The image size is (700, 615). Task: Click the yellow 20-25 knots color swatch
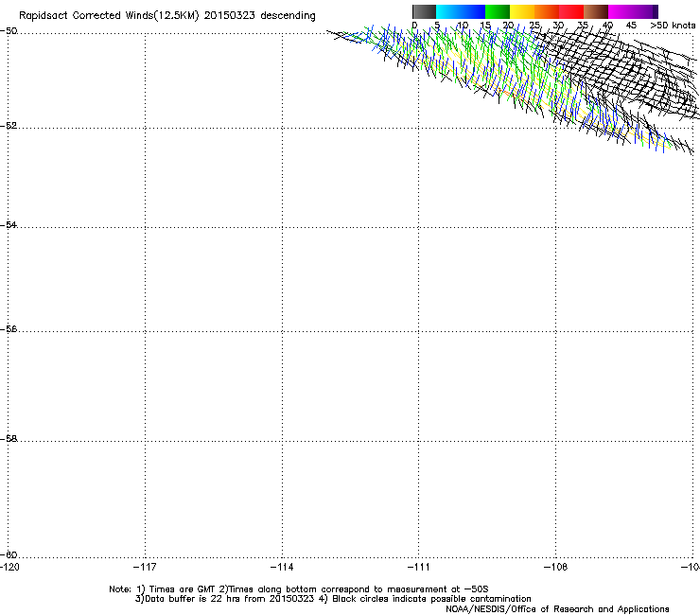522,11
